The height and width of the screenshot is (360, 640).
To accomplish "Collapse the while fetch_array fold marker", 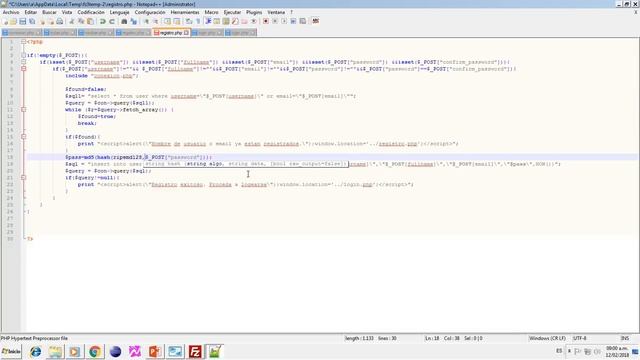I will tap(24, 109).
